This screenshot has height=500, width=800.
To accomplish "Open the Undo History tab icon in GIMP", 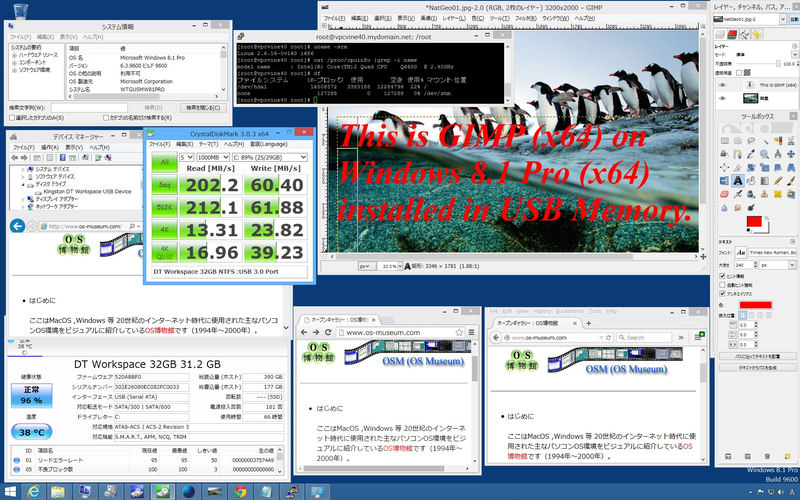I will [756, 34].
